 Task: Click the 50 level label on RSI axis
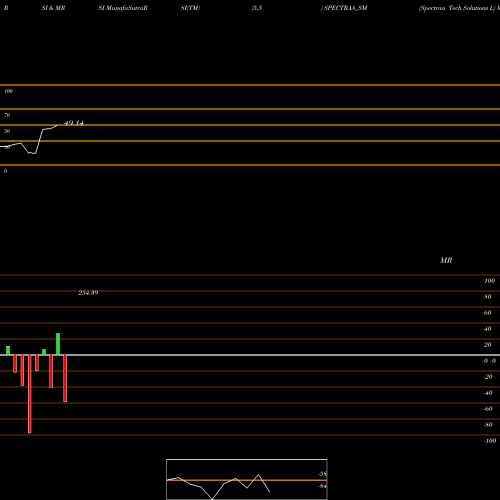pyautogui.click(x=7, y=131)
